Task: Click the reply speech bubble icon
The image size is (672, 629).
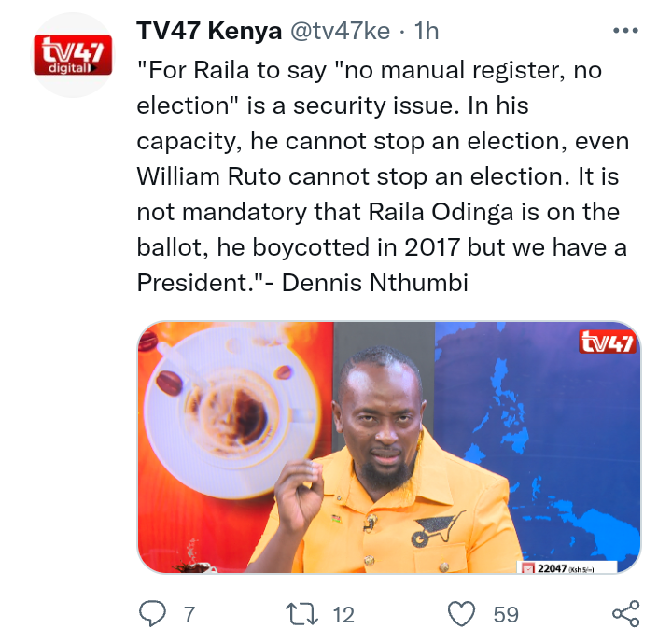Action: tap(152, 613)
